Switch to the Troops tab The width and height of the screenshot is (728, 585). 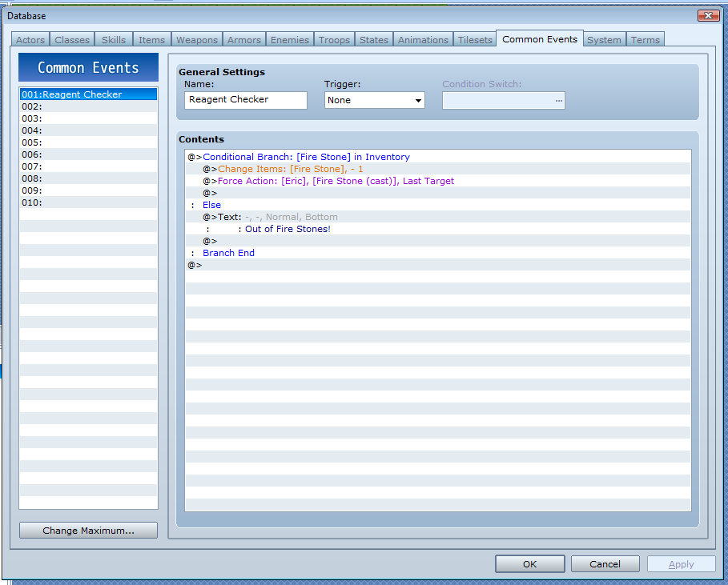pyautogui.click(x=334, y=40)
